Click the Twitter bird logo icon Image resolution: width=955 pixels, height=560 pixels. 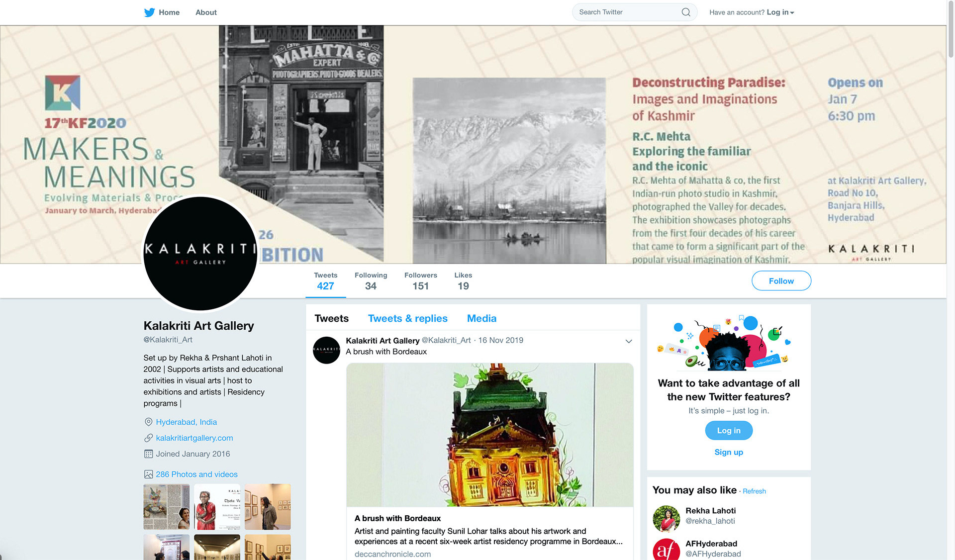coord(149,12)
